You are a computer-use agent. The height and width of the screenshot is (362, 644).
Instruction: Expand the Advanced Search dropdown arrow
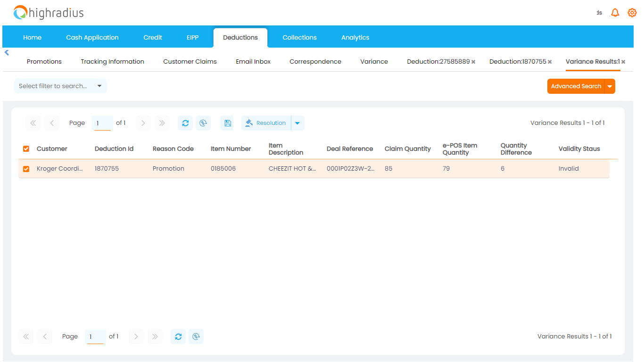610,86
